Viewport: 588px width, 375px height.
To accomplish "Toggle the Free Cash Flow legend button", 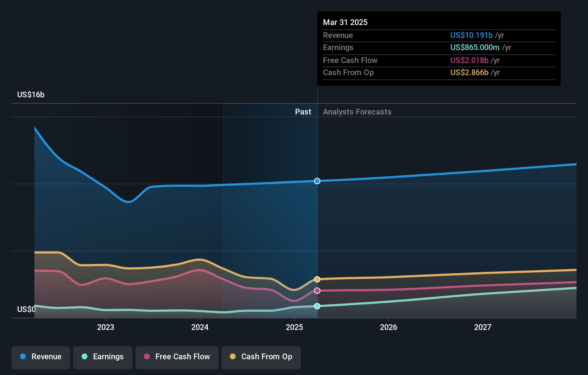I will coord(177,357).
